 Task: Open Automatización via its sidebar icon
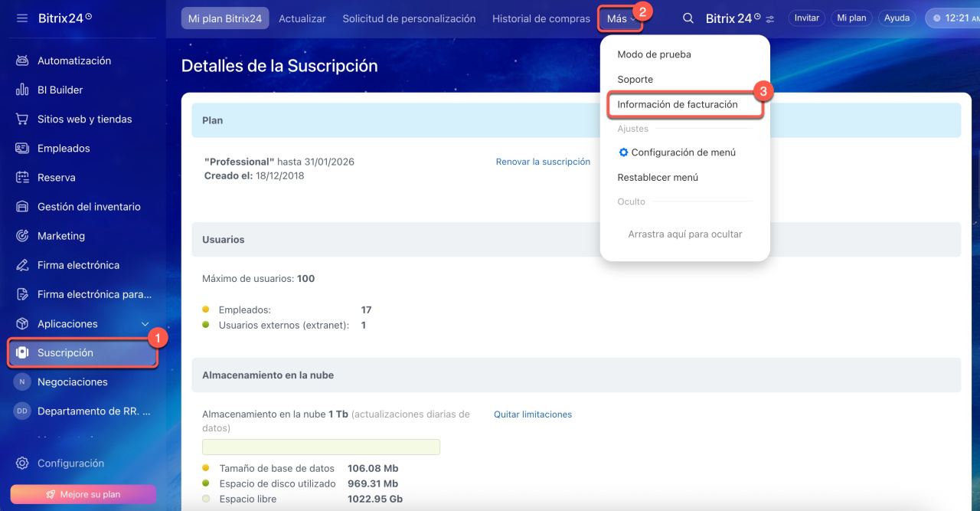click(x=22, y=61)
